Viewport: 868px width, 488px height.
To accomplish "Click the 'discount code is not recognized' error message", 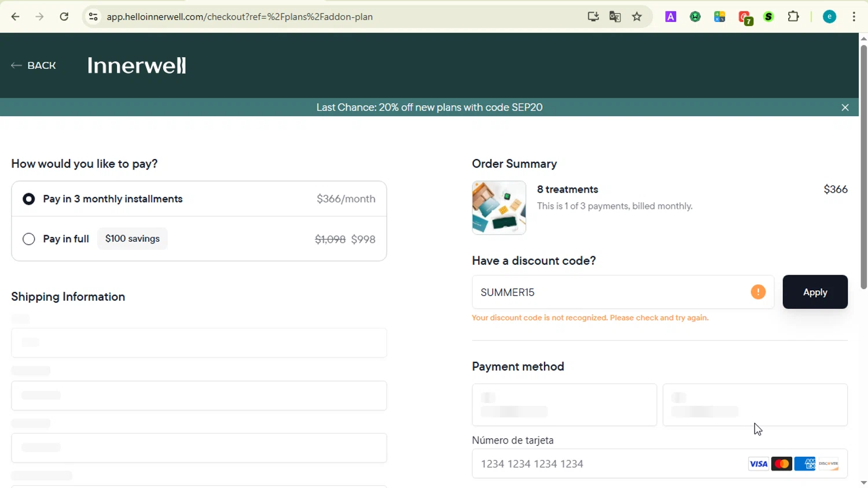I will (x=590, y=318).
